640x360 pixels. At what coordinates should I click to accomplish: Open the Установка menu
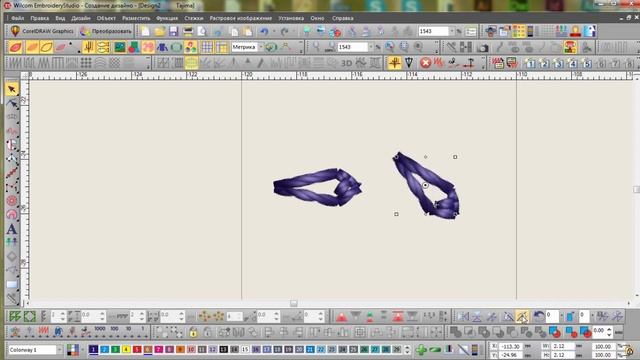coord(291,18)
